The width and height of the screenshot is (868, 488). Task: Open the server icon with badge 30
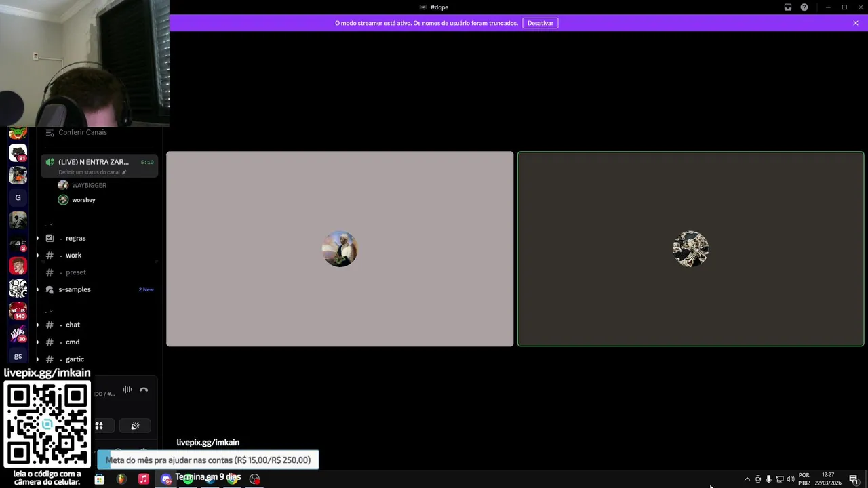point(18,333)
